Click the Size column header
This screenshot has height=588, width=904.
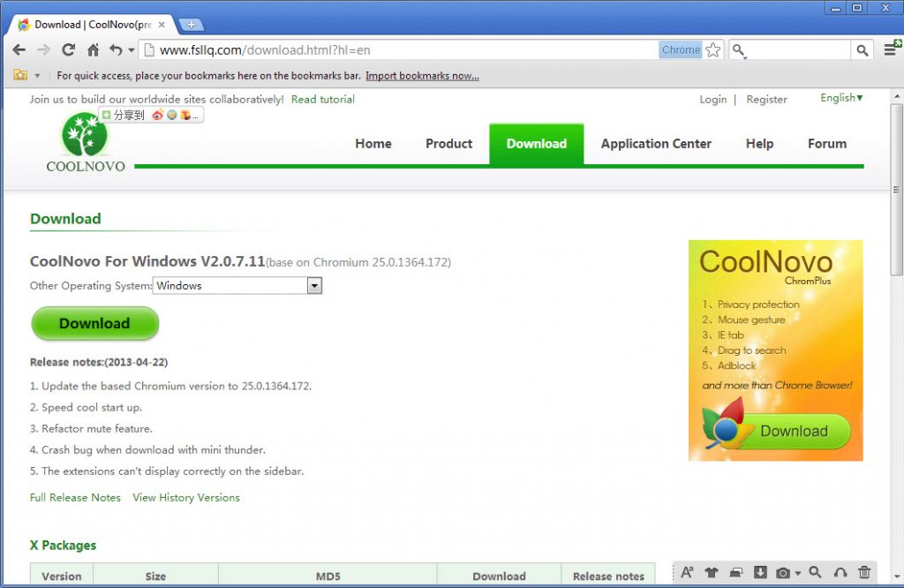coord(155,576)
